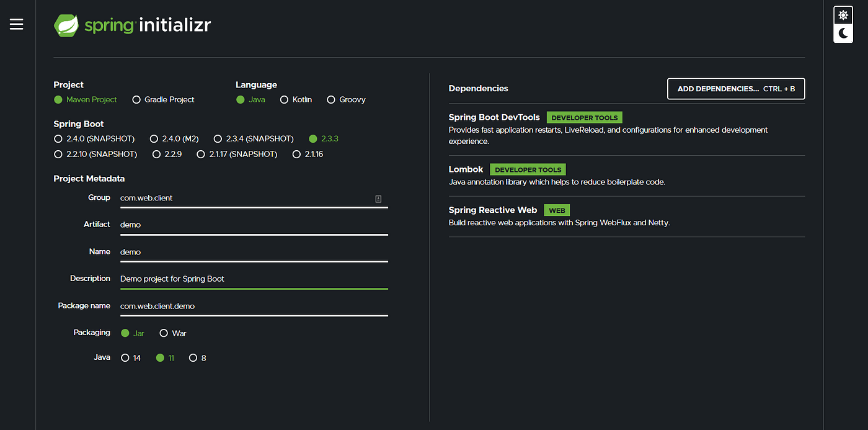This screenshot has height=430, width=868.
Task: Open the hamburger menu
Action: [16, 24]
